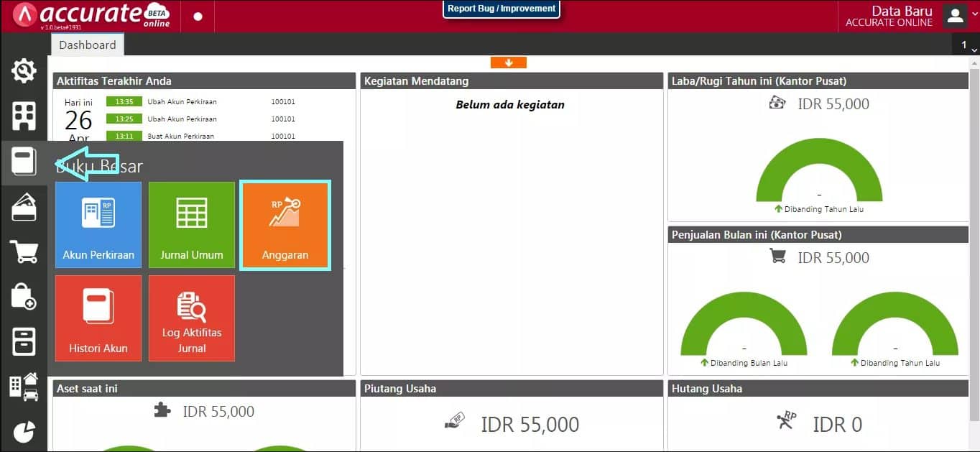Open the Fixed Assets building-and-car icon
The width and height of the screenshot is (980, 452).
[24, 386]
